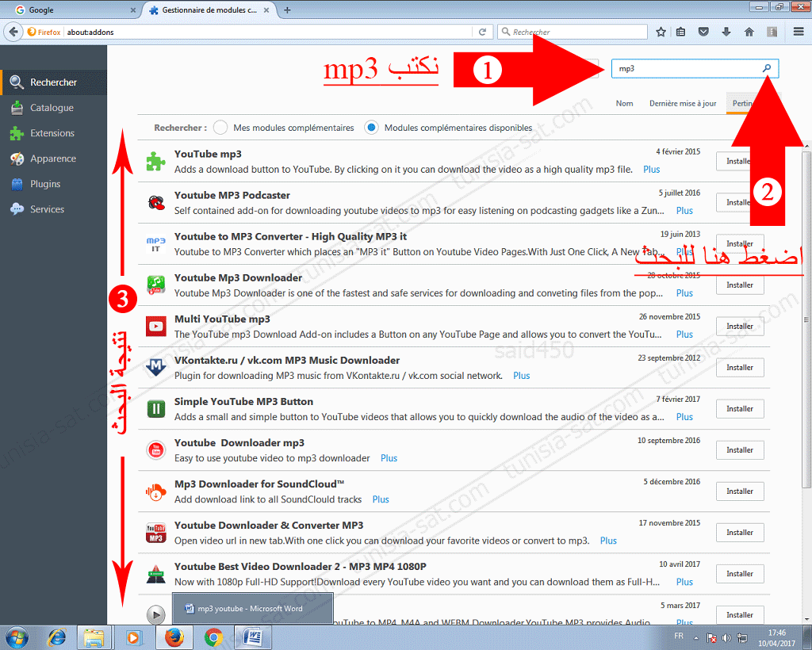Screen dimensions: 812x650
Task: Close the Gestionnaire de modules tab
Action: pyautogui.click(x=266, y=10)
